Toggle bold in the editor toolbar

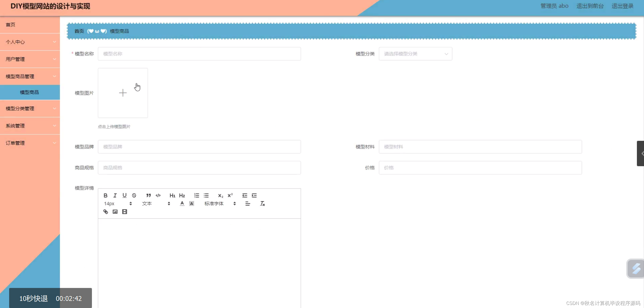tap(105, 195)
